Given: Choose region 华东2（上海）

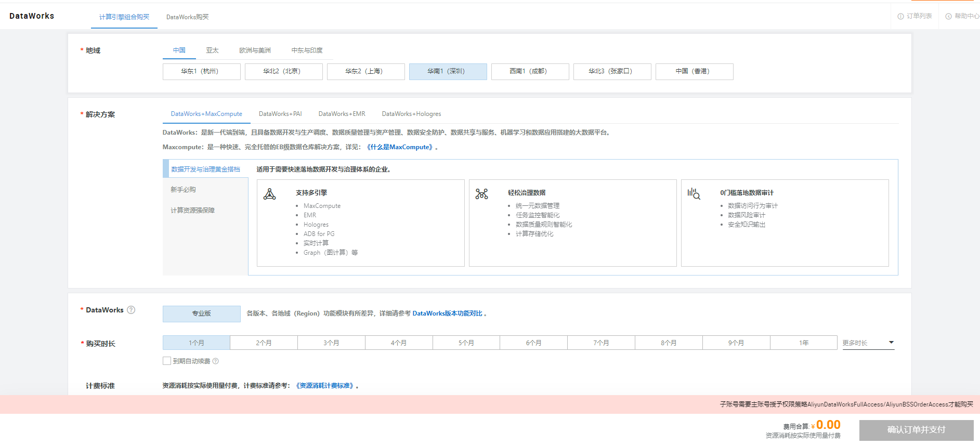Looking at the screenshot, I should click(366, 72).
